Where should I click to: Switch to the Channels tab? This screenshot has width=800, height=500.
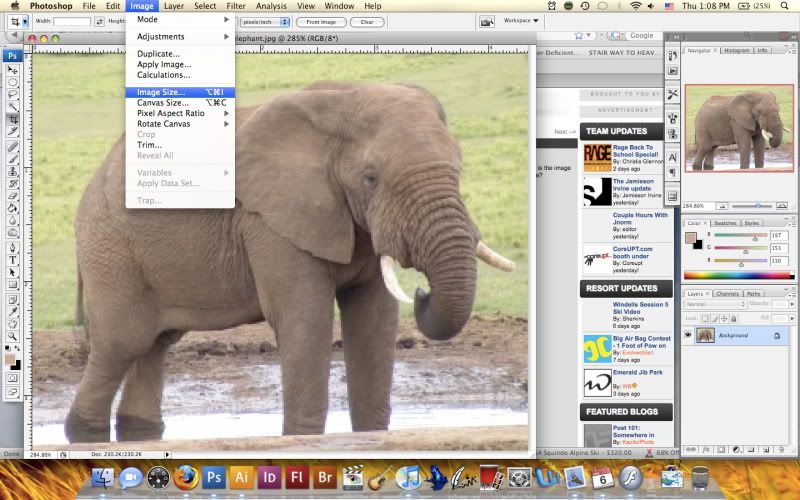pyautogui.click(x=727, y=294)
